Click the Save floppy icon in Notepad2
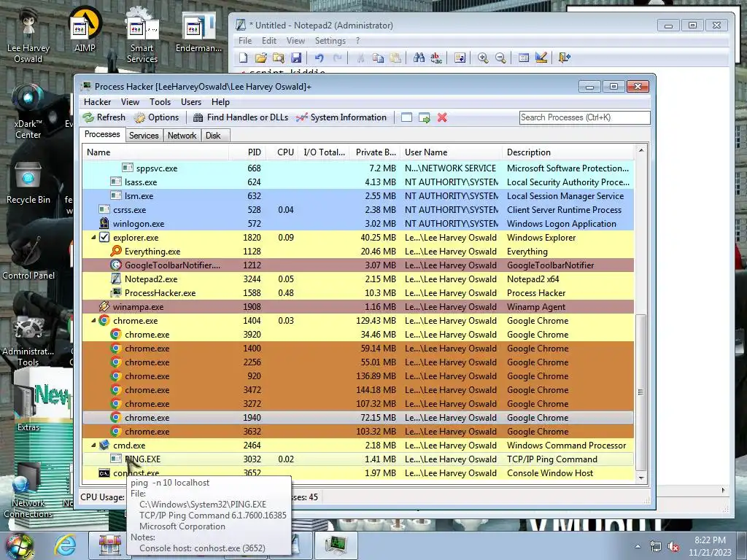 coord(296,58)
